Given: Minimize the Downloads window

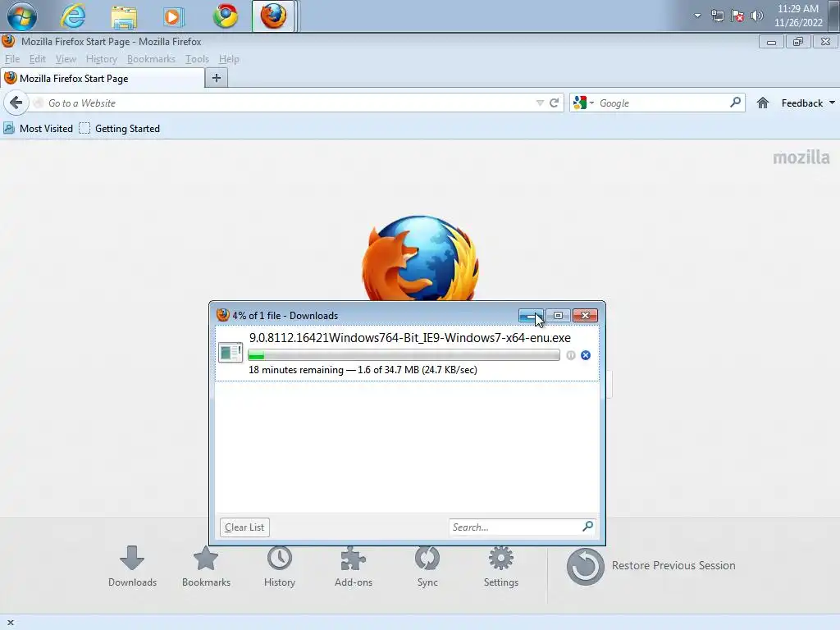Looking at the screenshot, I should click(531, 316).
